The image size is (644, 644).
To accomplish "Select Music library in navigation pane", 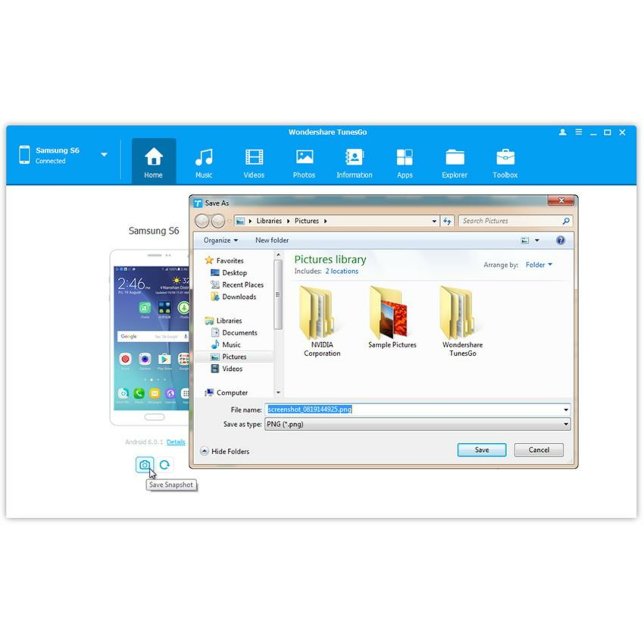I will 226,345.
